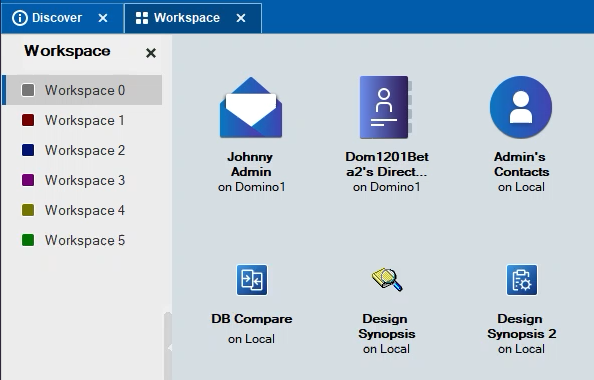Select Workspace 2 in the sidebar
The image size is (594, 380).
[82, 150]
